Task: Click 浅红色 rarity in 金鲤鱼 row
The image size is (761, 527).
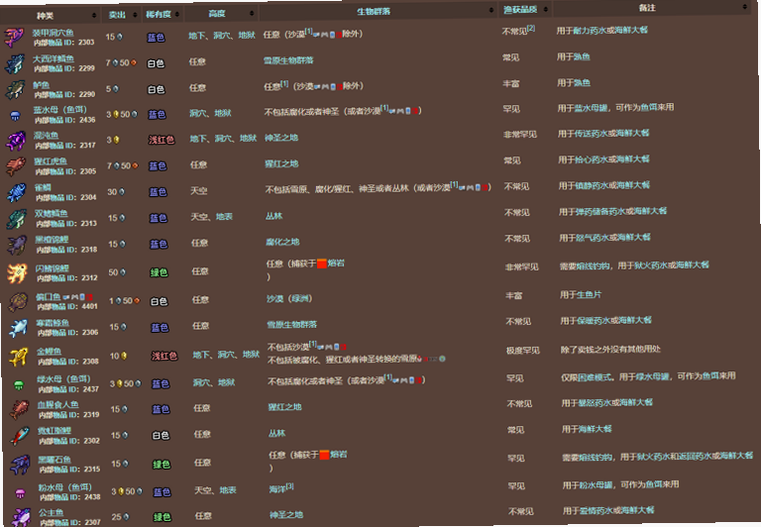Action: [164, 356]
